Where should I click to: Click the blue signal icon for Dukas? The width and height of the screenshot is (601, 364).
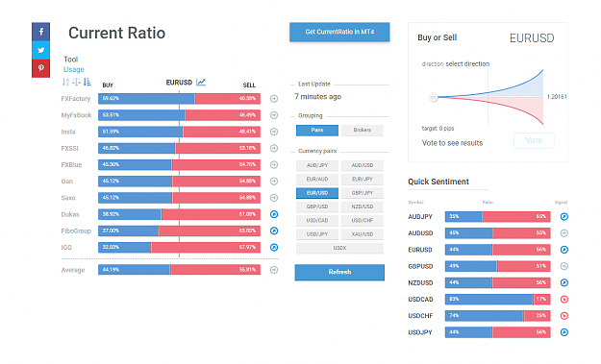click(274, 214)
